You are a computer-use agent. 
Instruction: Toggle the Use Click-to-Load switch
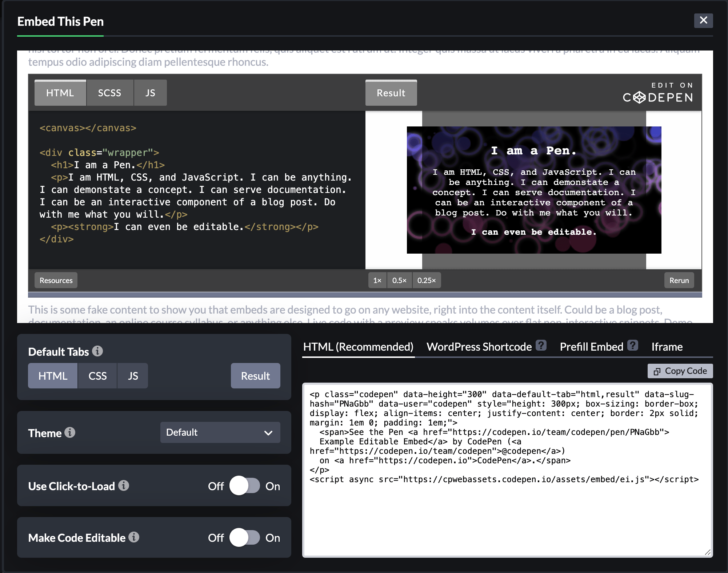tap(244, 486)
